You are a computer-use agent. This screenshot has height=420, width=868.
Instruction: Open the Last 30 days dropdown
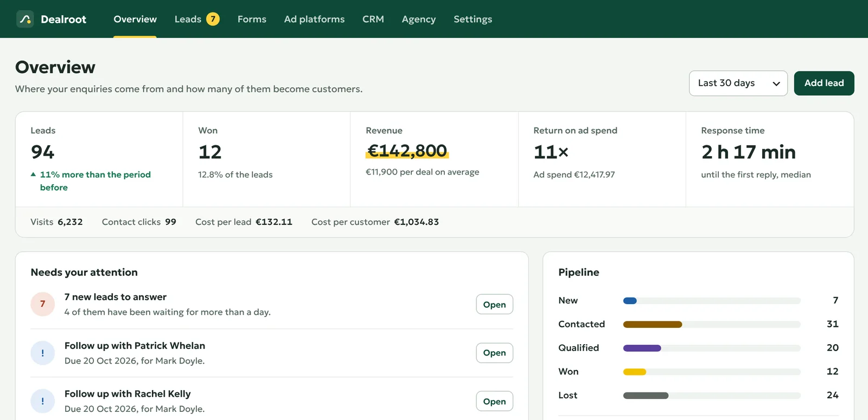pos(738,83)
